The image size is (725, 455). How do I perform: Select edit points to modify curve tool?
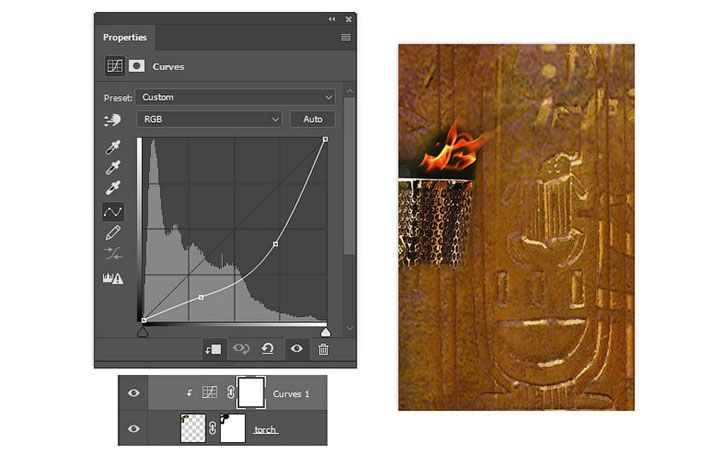[x=113, y=212]
